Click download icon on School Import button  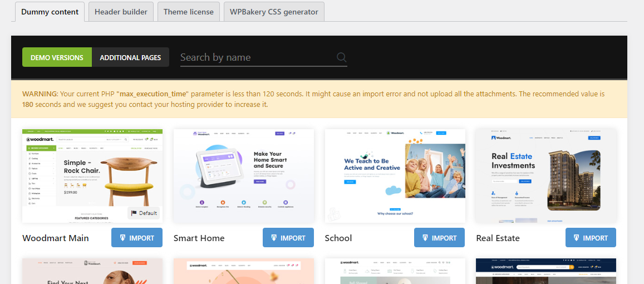point(425,238)
